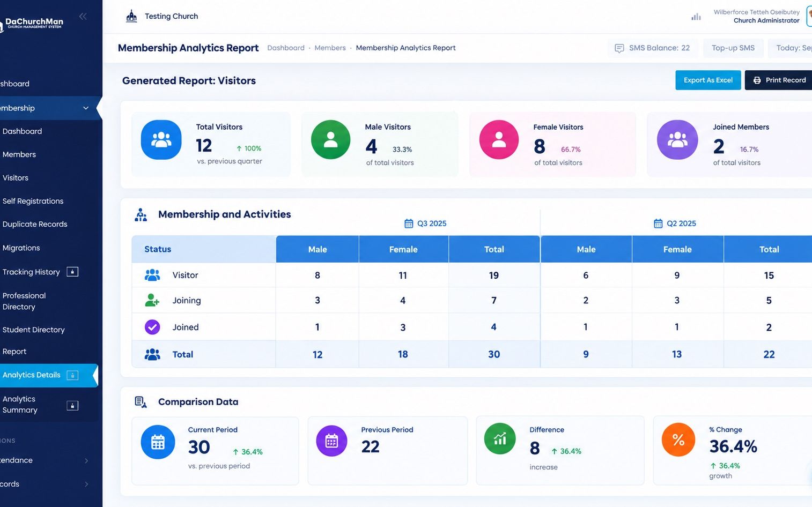
Task: Click Dashboard breadcrumb link
Action: 286,48
